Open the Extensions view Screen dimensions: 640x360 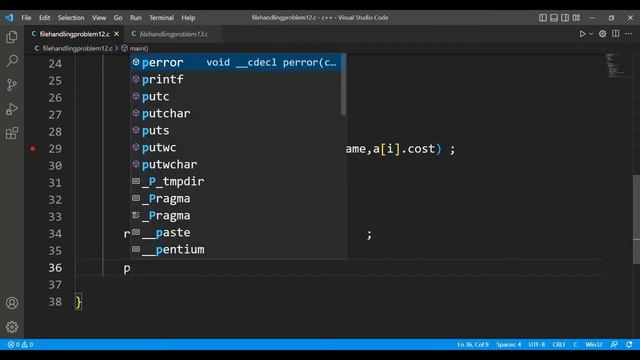pyautogui.click(x=12, y=133)
